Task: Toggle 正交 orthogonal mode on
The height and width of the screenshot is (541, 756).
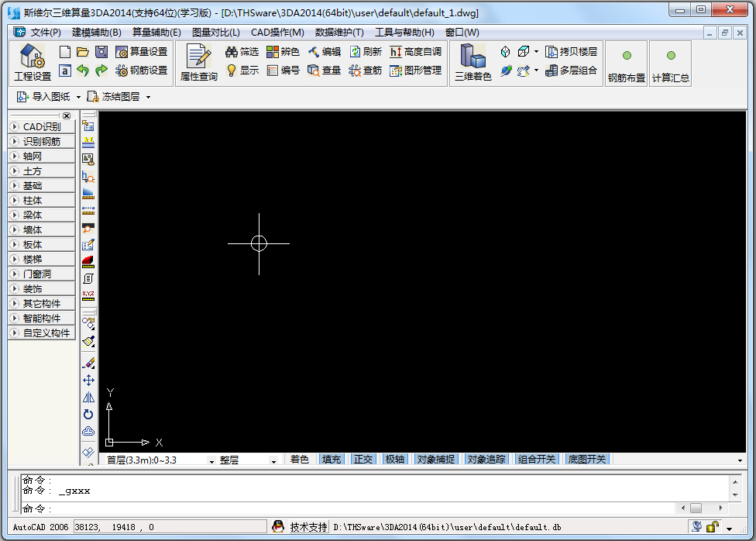Action: point(363,458)
